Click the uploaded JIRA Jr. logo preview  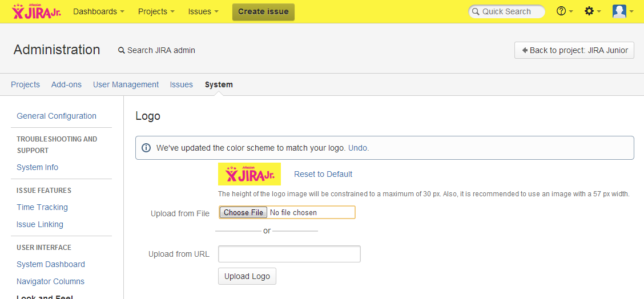(x=249, y=174)
